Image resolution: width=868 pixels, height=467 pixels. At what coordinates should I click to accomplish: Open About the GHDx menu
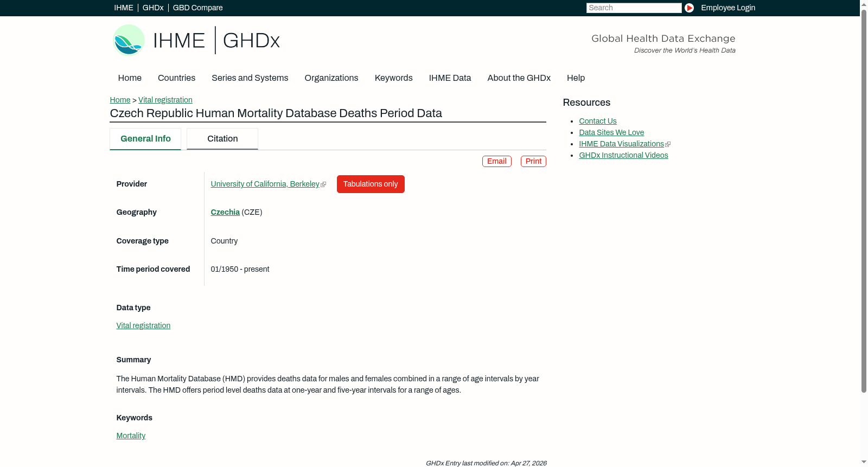[x=519, y=78]
